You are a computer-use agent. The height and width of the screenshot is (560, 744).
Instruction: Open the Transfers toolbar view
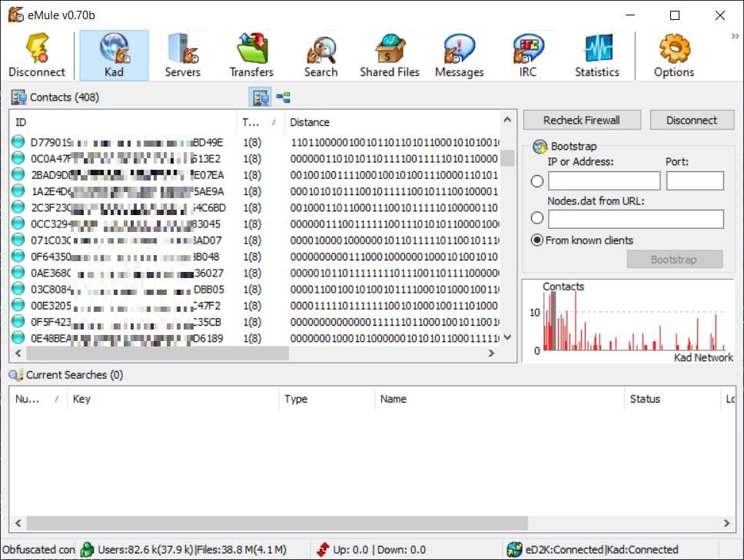tap(251, 55)
